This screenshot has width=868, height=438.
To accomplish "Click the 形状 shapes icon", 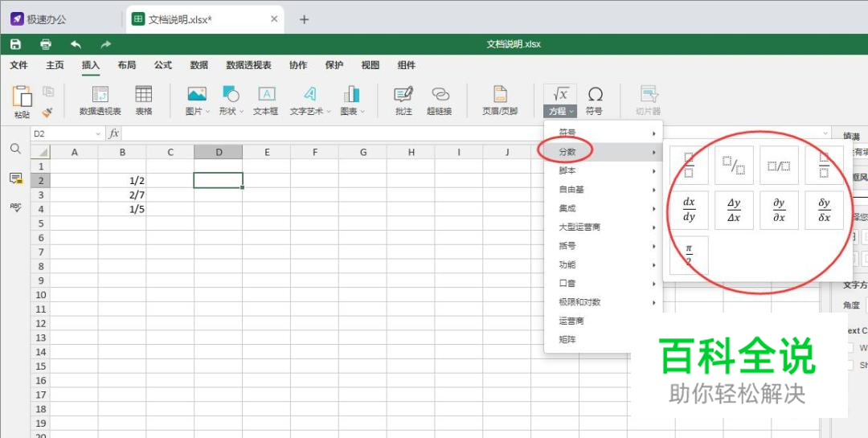I will click(x=231, y=94).
